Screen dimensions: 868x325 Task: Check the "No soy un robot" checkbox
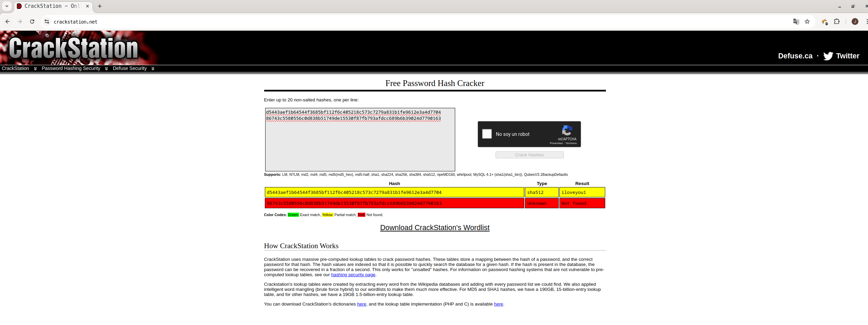click(487, 134)
